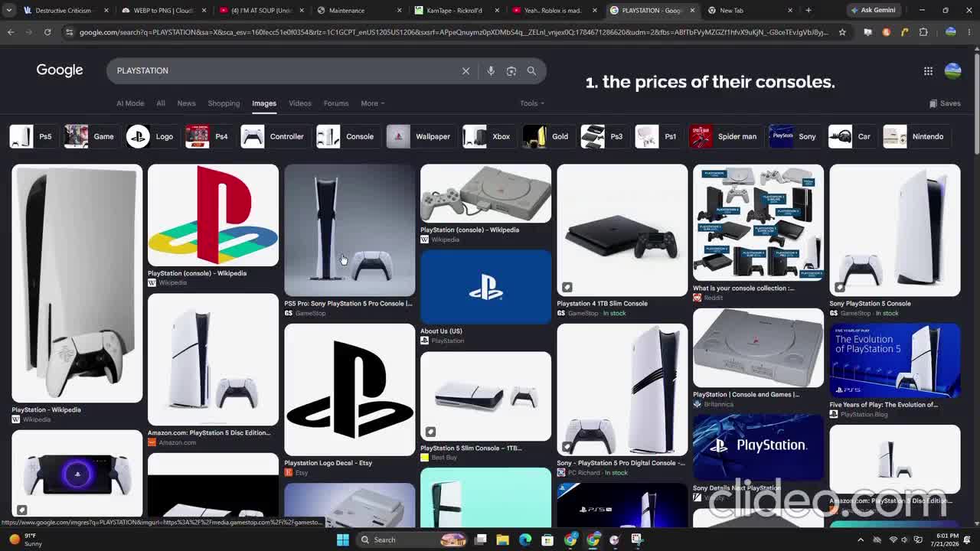Select the Gold filter chip

(x=547, y=136)
